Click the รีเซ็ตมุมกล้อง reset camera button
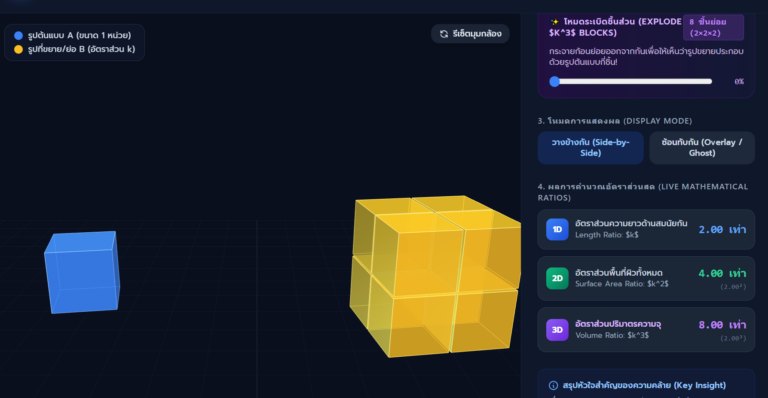The height and width of the screenshot is (398, 768). [470, 34]
